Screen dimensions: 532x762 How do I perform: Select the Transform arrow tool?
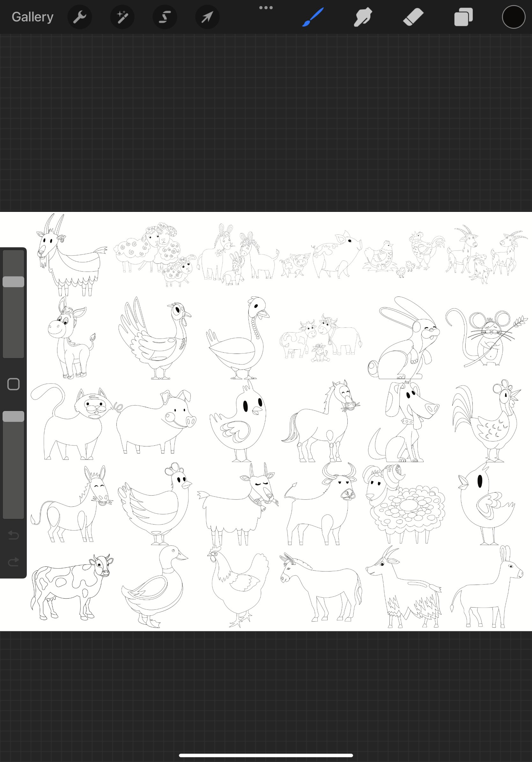click(x=207, y=17)
